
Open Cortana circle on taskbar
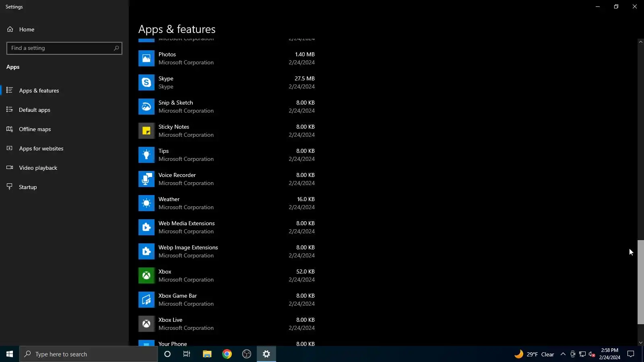167,354
